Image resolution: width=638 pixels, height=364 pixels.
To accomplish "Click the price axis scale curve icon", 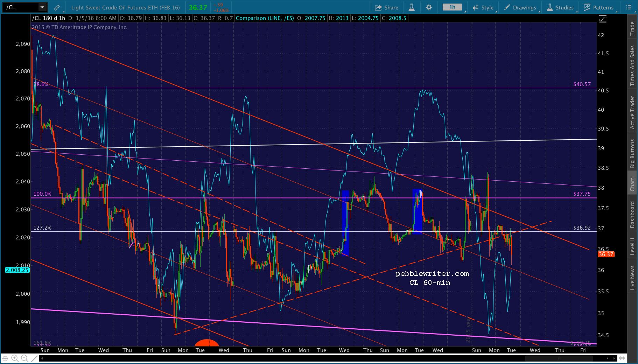I will click(x=603, y=19).
